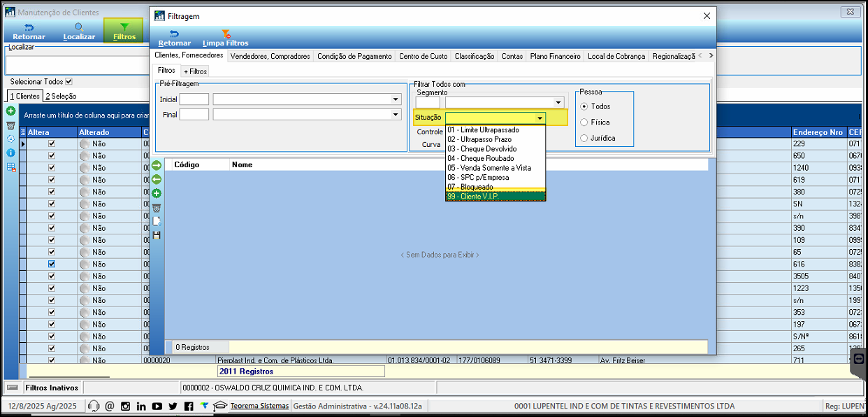Click trash bin icon in Filtragem dialog
This screenshot has width=868, height=417.
157,207
